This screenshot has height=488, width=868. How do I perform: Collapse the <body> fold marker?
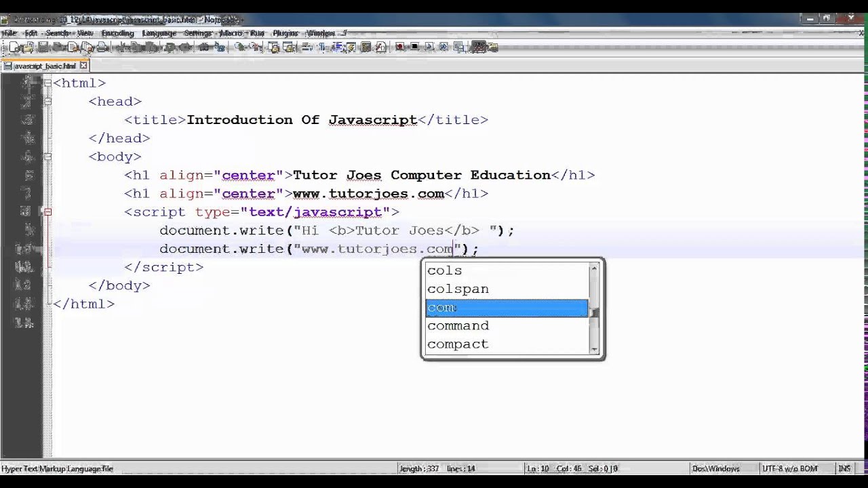(x=47, y=157)
